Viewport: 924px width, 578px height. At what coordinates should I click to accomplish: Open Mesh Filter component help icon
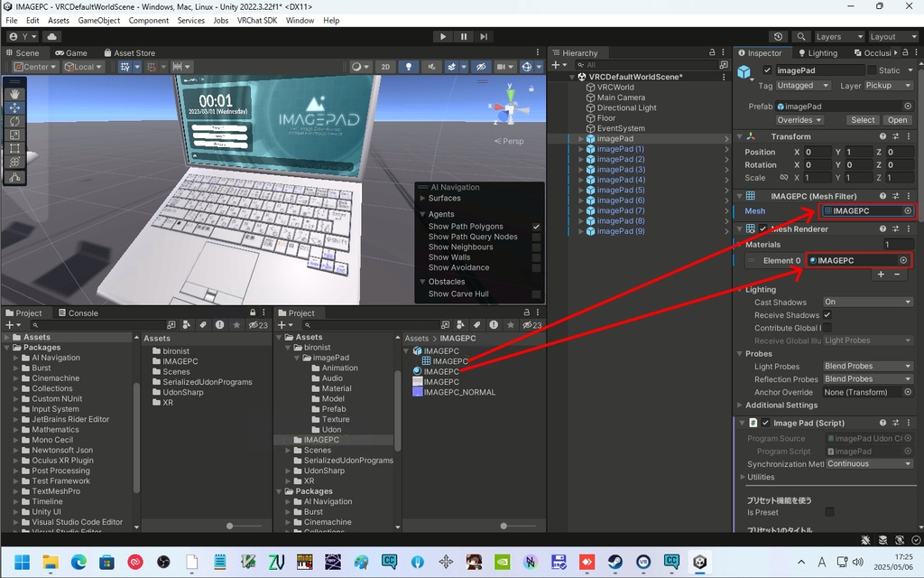882,196
